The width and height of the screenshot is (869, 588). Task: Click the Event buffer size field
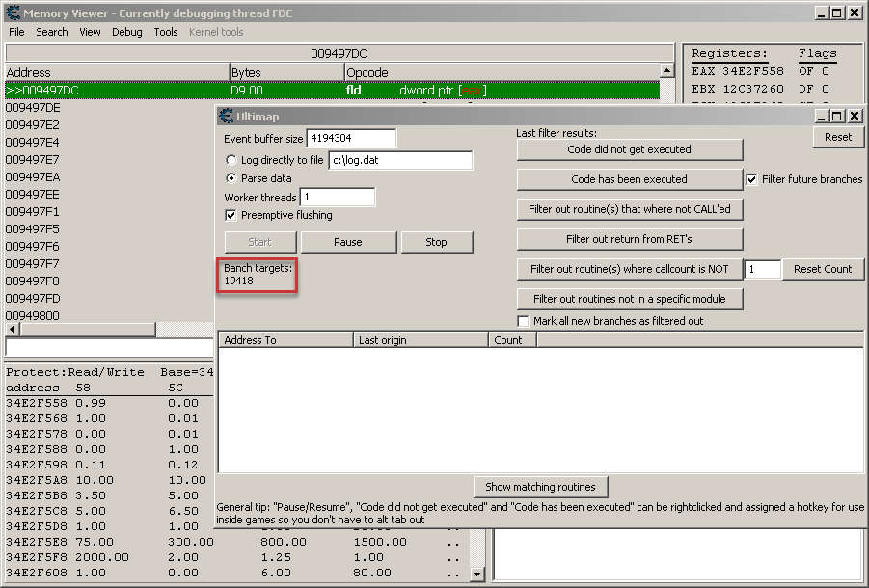tap(351, 139)
